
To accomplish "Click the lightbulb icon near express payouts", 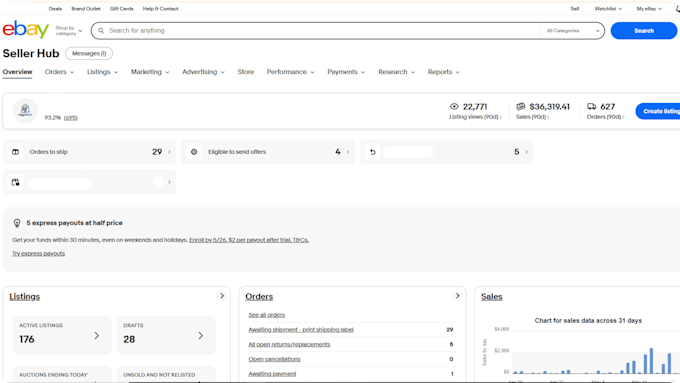I will click(17, 223).
